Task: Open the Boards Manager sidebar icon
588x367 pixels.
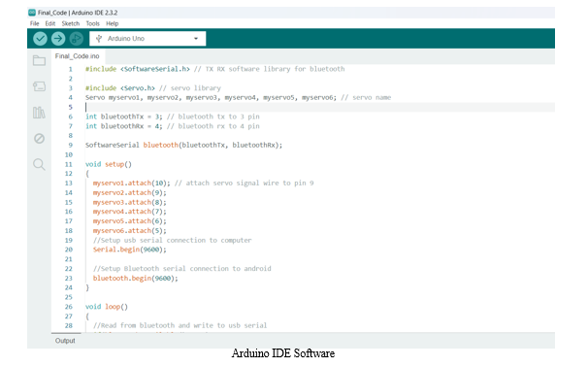Action: pyautogui.click(x=39, y=86)
